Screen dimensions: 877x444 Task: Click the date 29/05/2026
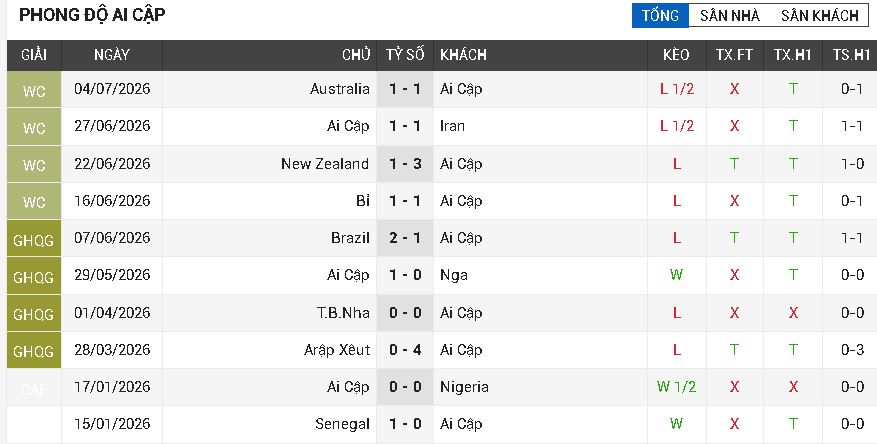[x=112, y=275]
